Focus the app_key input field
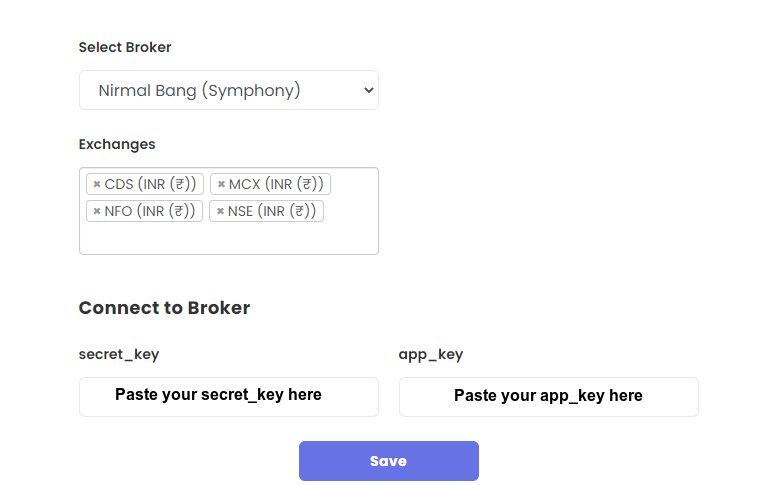This screenshot has width=758, height=485. point(549,397)
